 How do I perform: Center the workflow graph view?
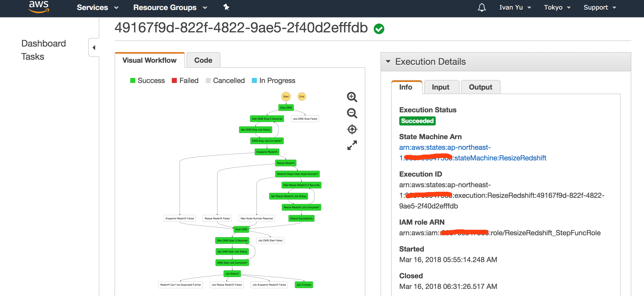[x=352, y=129]
